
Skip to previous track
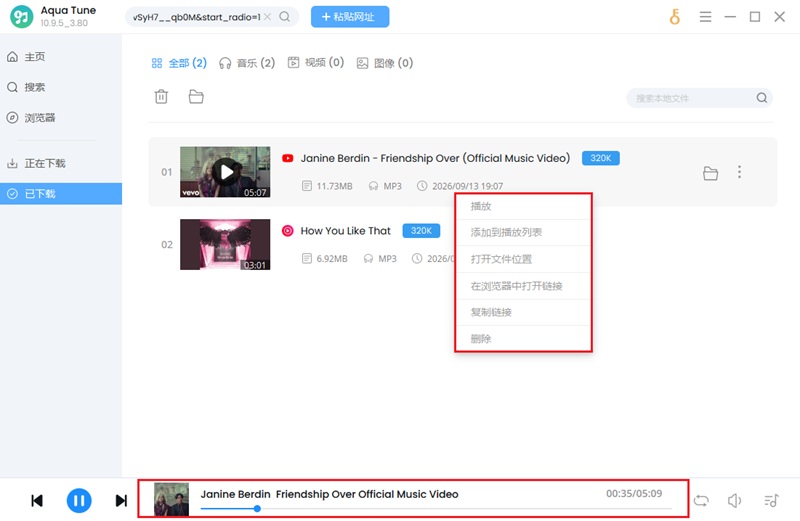click(x=37, y=501)
